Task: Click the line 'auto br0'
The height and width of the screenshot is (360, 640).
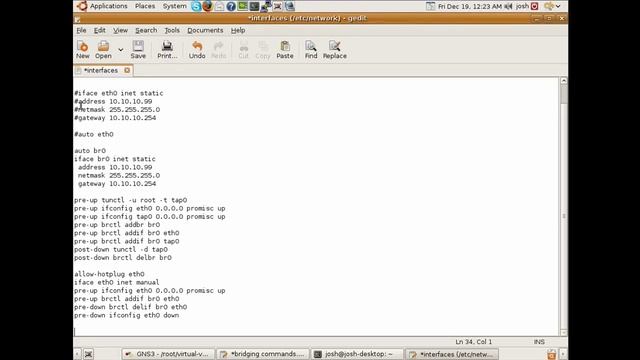Action: (90, 151)
